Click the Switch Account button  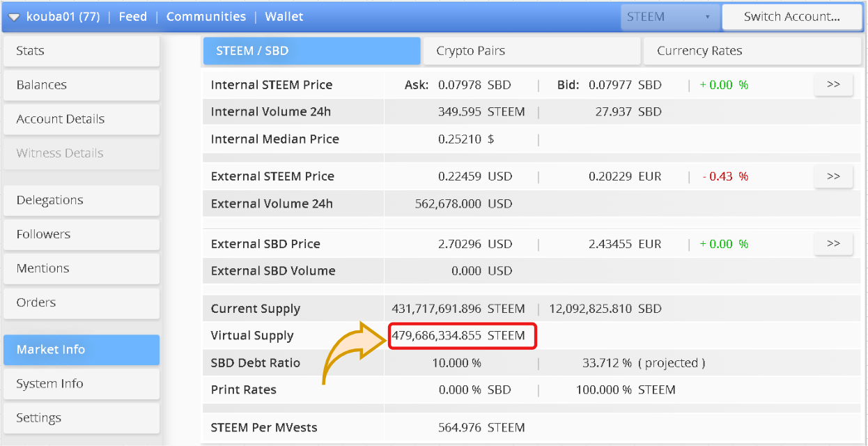[x=792, y=17]
